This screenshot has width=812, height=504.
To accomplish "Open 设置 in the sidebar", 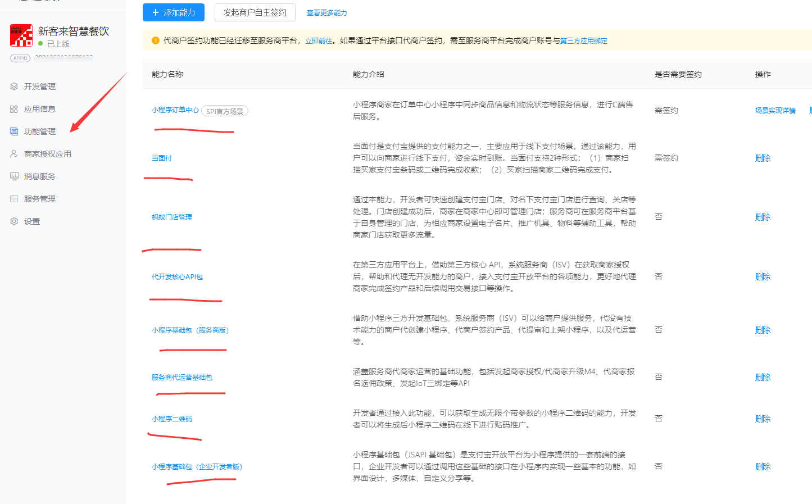I will [32, 221].
